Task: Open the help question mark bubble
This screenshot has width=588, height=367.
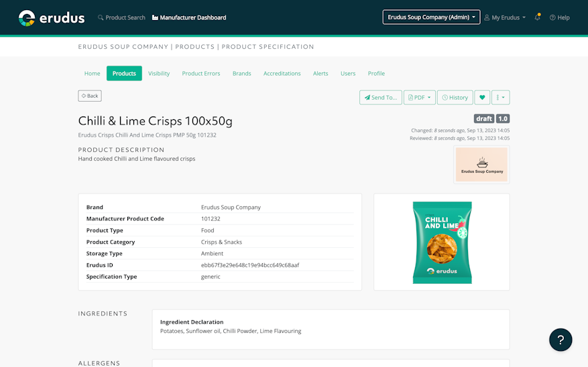Action: point(561,340)
